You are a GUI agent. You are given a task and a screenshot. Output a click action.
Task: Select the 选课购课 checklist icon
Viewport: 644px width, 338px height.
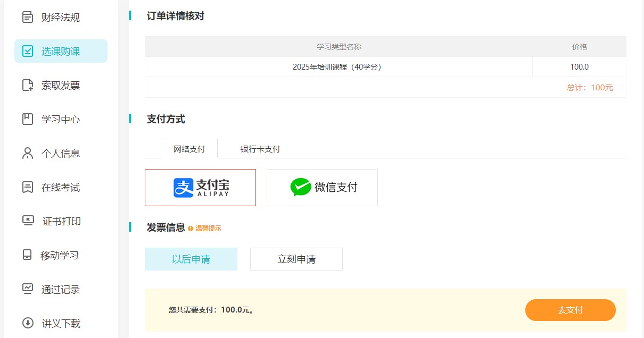click(27, 51)
